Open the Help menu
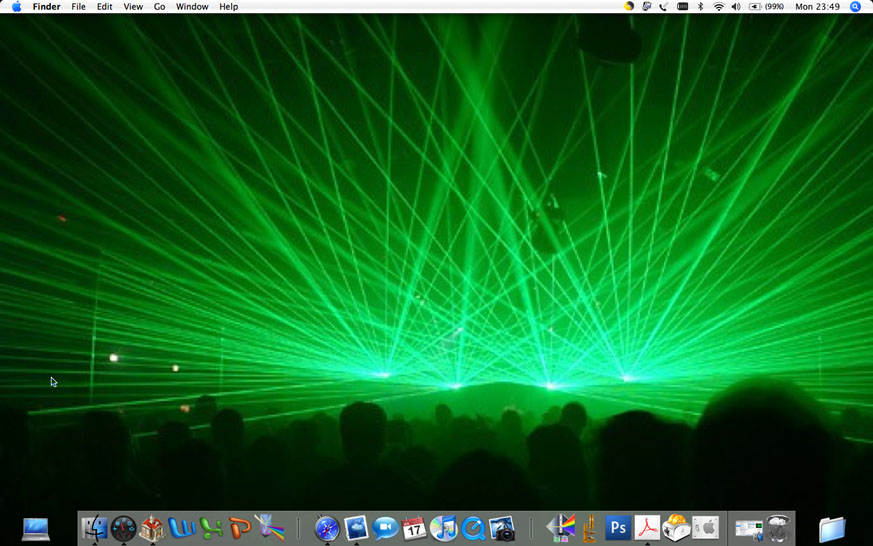Image resolution: width=873 pixels, height=546 pixels. (x=228, y=7)
